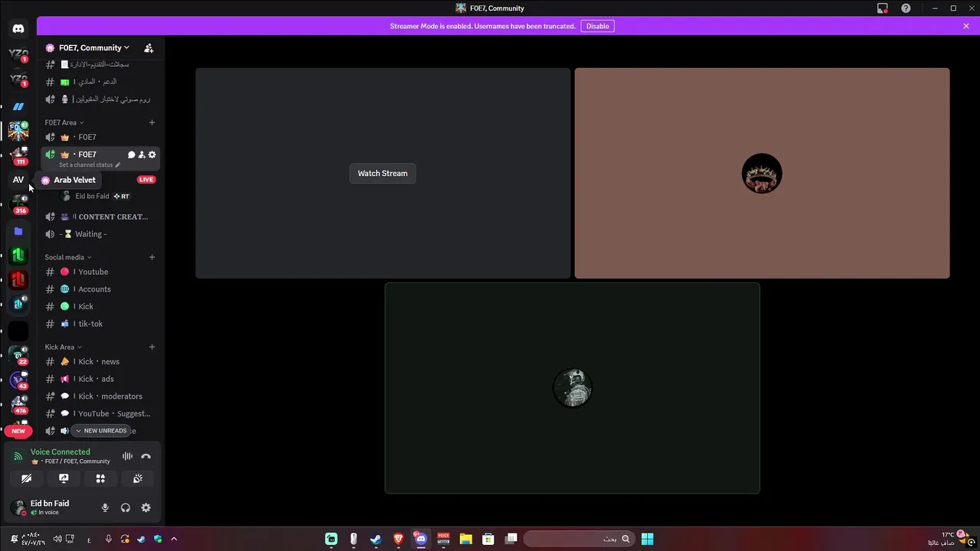Open Kick・ads channel
Screen dimensions: 980x551
(100, 379)
